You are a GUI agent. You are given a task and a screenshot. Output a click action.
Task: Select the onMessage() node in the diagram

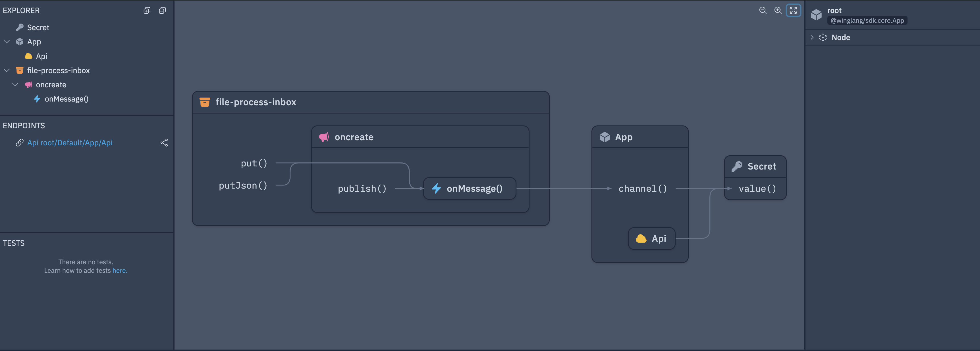[470, 189]
